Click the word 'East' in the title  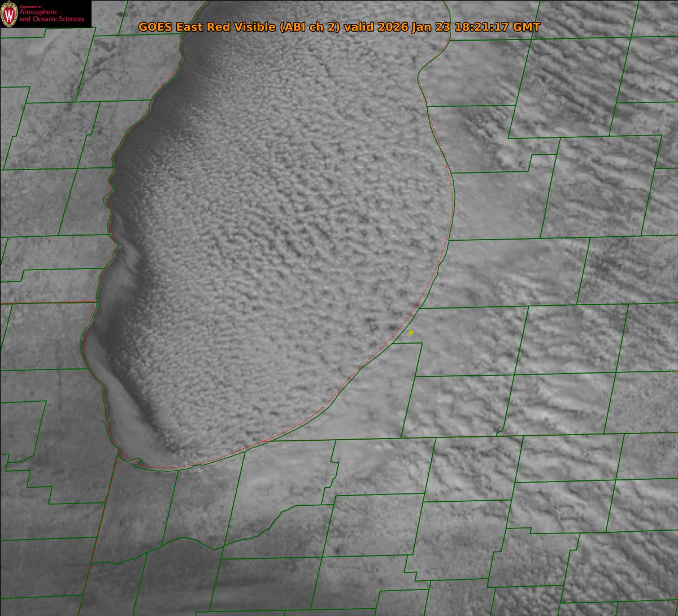click(190, 27)
